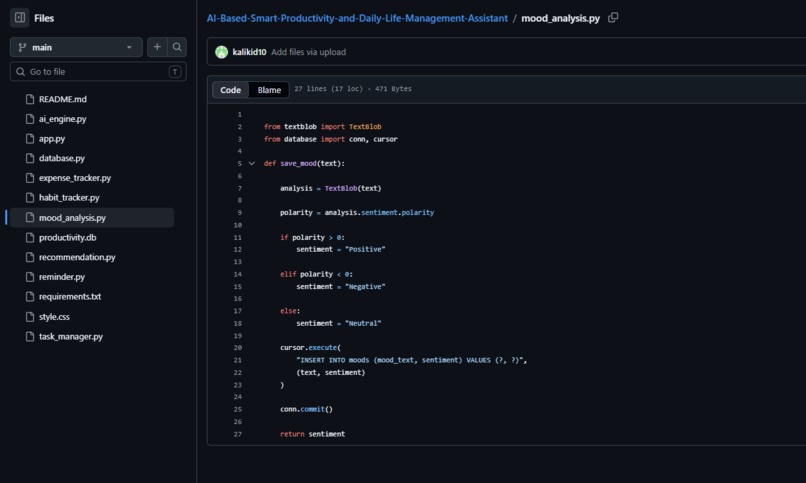Switch to the Blame tab
The image size is (806, 483).
(x=269, y=90)
